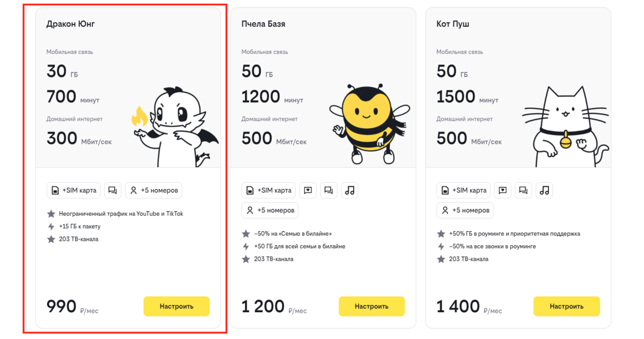Click the +SIM карта chip in Пчела Базя card

click(x=269, y=190)
